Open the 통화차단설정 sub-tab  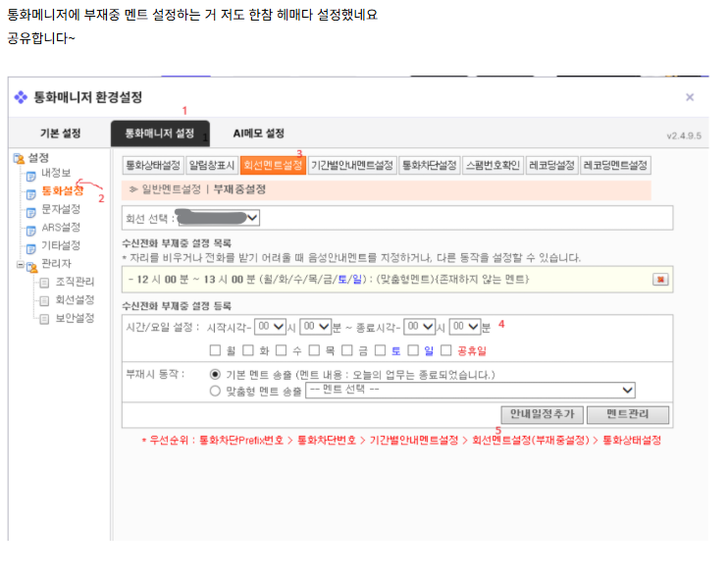(430, 165)
